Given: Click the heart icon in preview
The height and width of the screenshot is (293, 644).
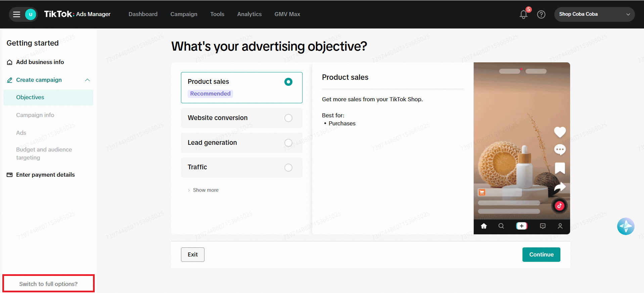Looking at the screenshot, I should point(559,132).
